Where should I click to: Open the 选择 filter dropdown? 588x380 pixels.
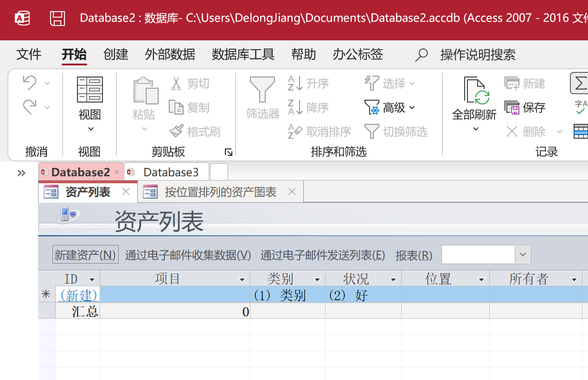click(390, 84)
